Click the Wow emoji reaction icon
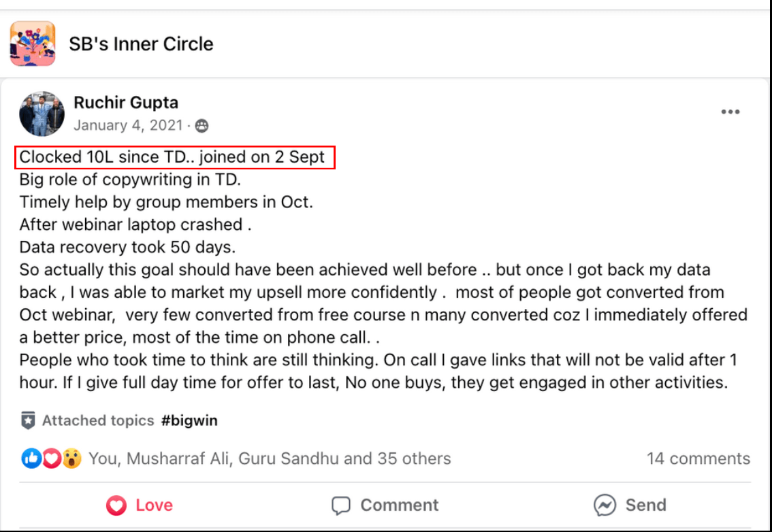The height and width of the screenshot is (532, 772). coord(71,459)
